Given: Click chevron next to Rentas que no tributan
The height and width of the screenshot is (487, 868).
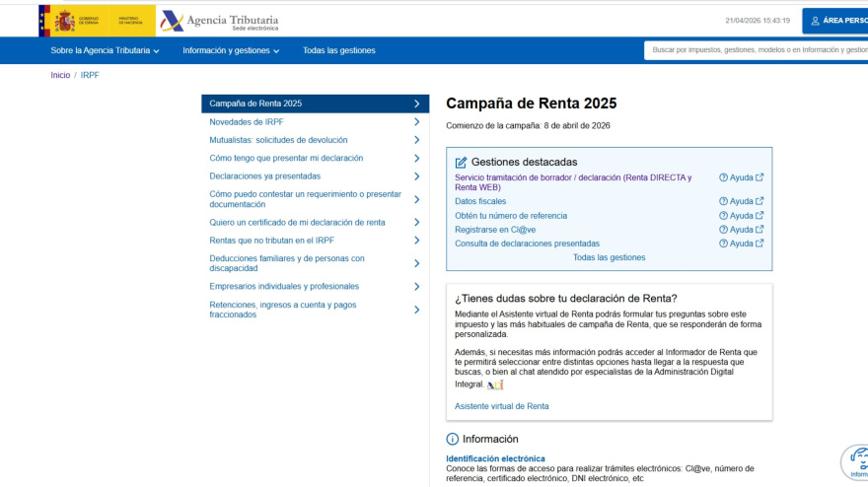Looking at the screenshot, I should [417, 241].
